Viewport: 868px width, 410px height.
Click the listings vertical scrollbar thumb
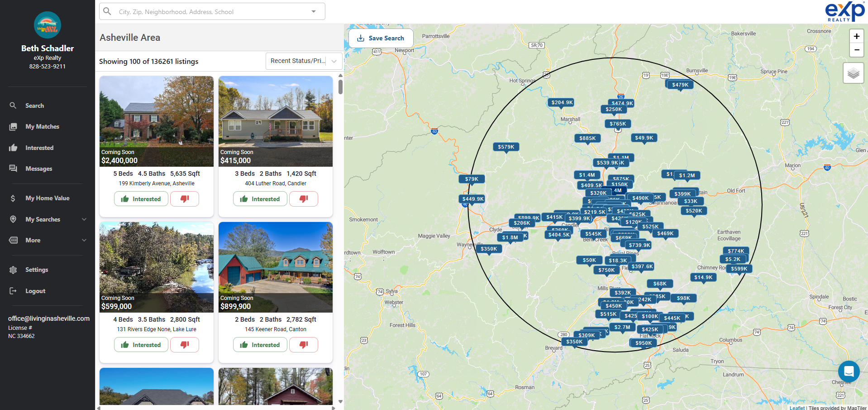click(340, 87)
